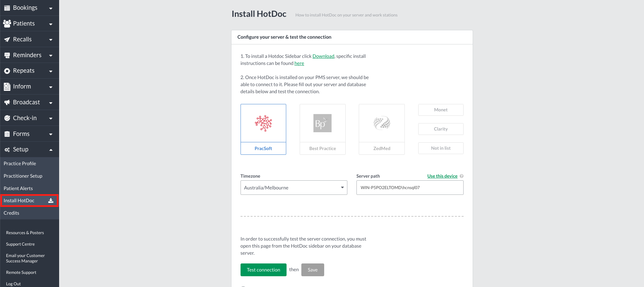Click the Download link for Hotdoc Sidebar
The width and height of the screenshot is (644, 287).
click(323, 56)
